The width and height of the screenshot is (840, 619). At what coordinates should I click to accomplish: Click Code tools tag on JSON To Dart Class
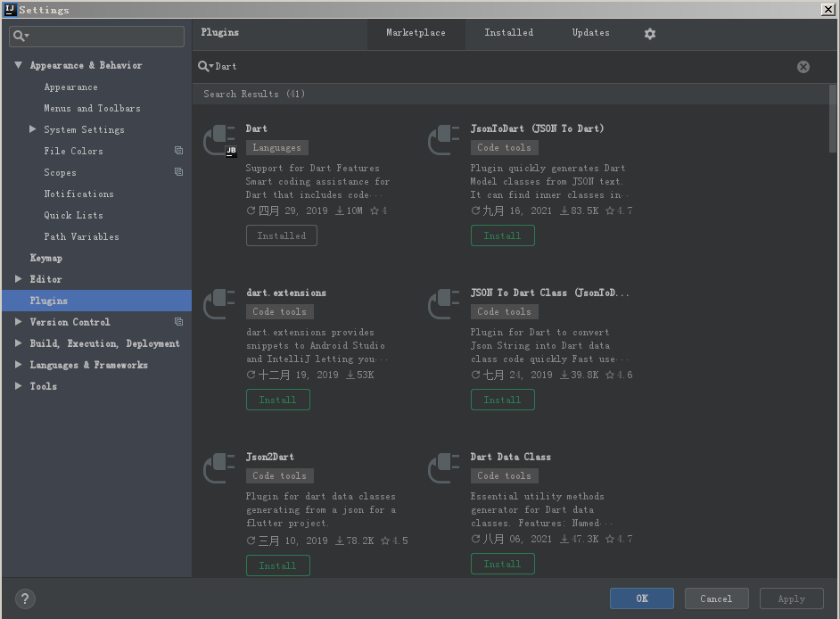pyautogui.click(x=504, y=311)
